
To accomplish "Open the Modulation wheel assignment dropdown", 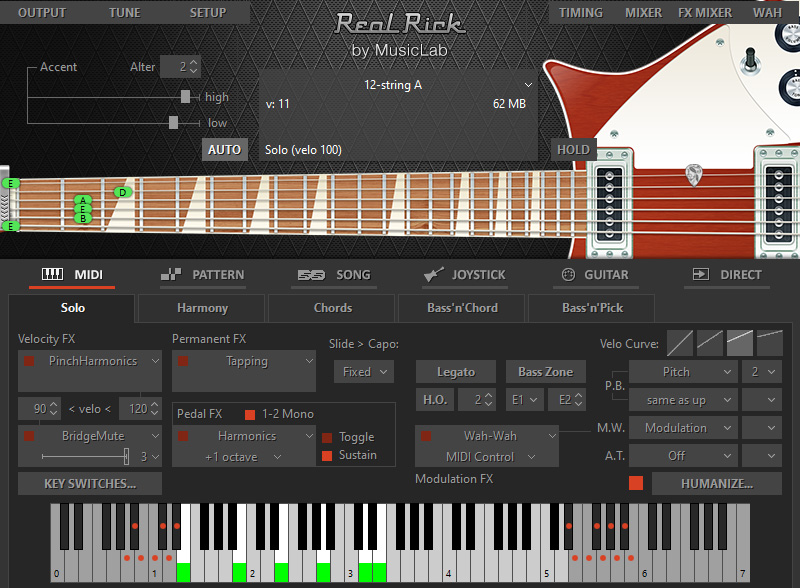I will pos(684,428).
